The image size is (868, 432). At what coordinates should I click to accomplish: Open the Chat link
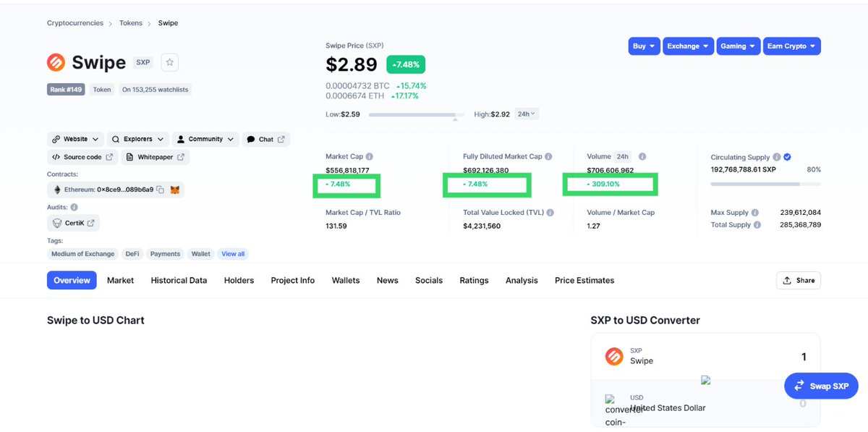265,139
